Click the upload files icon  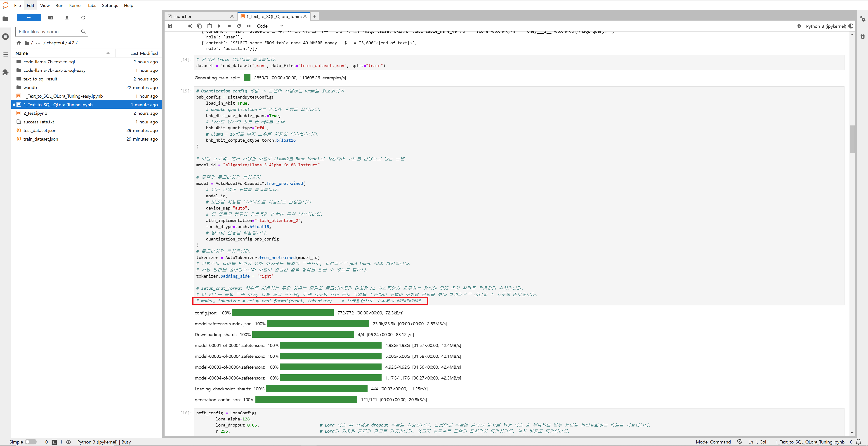pyautogui.click(x=67, y=17)
